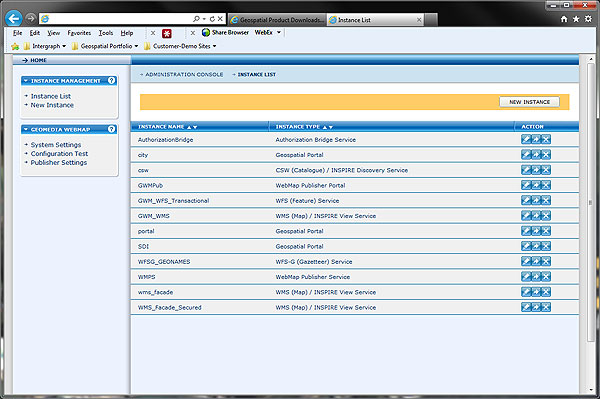Image resolution: width=600 pixels, height=399 pixels.
Task: Switch to Geospatial Product Downloads tab
Action: [x=277, y=20]
